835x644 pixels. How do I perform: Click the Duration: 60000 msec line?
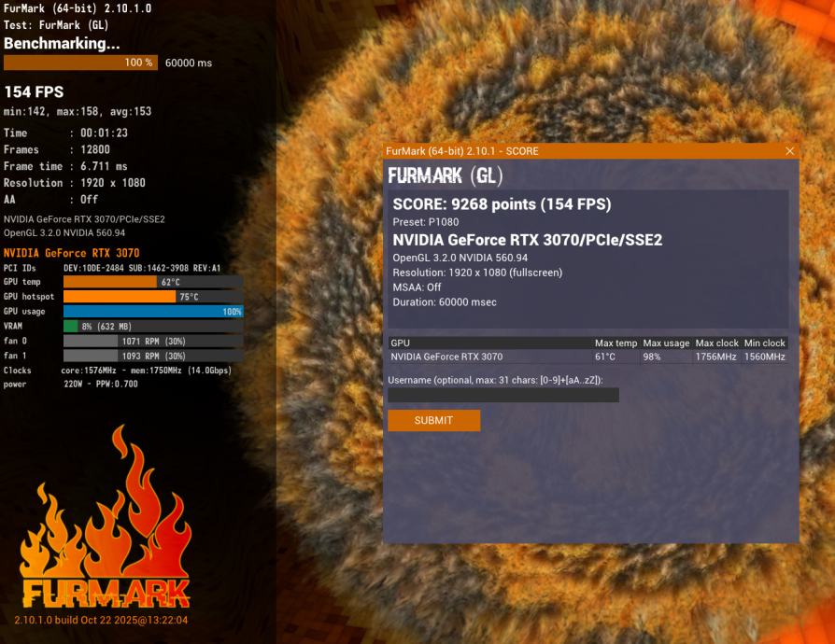[445, 302]
